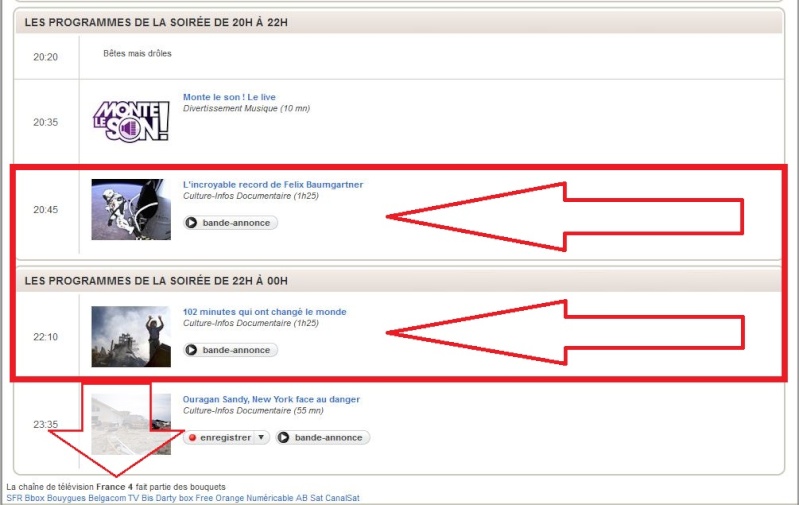Follow the Numéricable bouquet link
This screenshot has width=799, height=505.
click(x=270, y=498)
